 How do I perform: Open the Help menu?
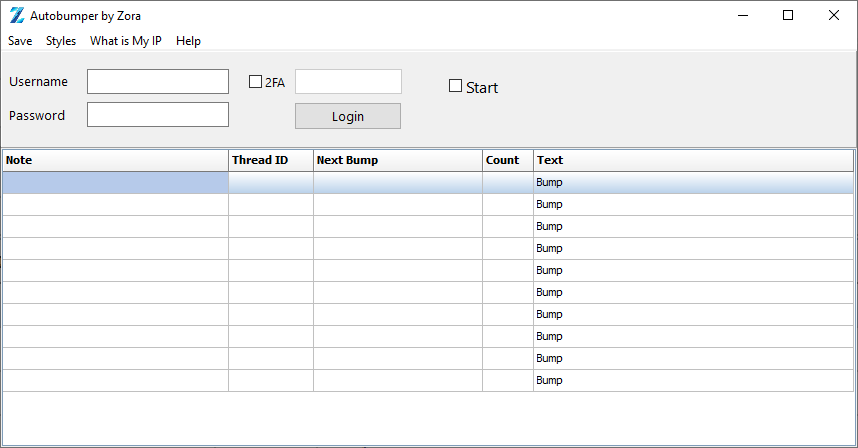point(188,41)
